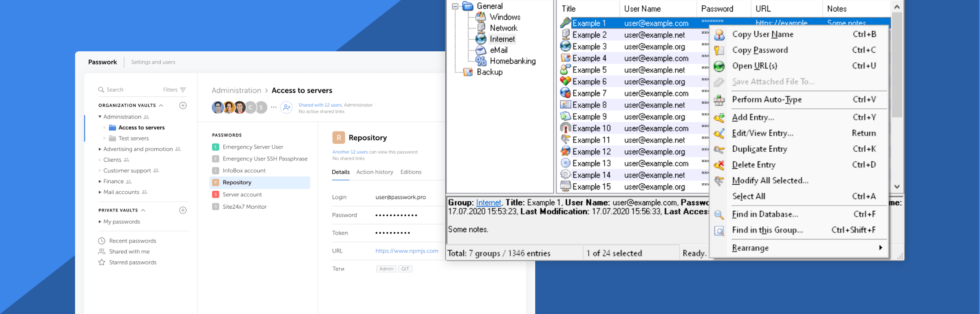Image resolution: width=980 pixels, height=314 pixels.
Task: Open Settings and users in Passwork header
Action: [153, 62]
